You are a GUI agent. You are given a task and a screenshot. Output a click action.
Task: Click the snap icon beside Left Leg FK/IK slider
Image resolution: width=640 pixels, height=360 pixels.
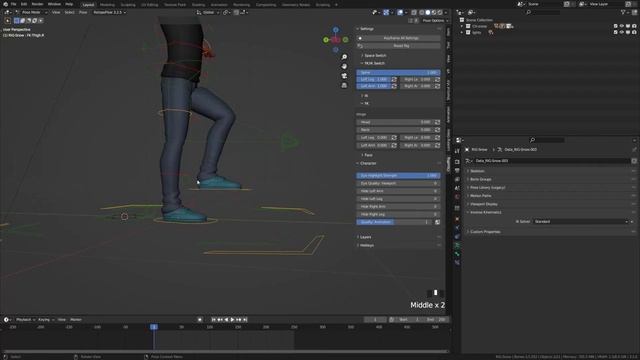click(x=394, y=79)
